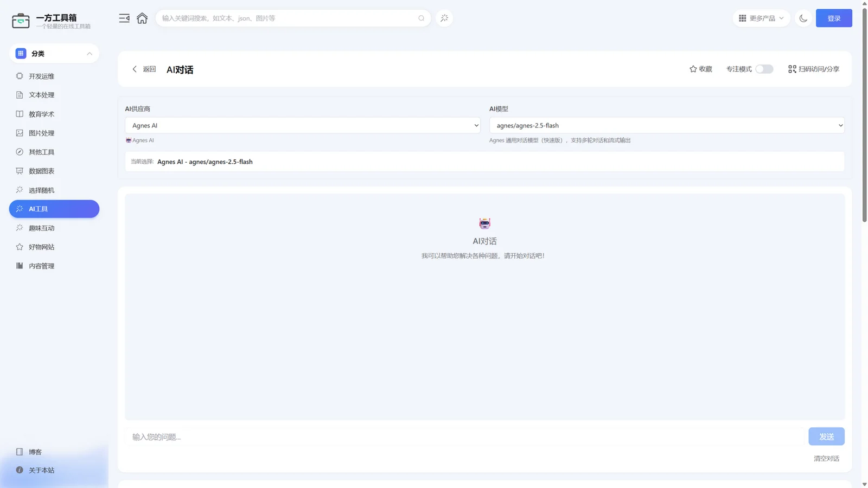Click the 返回 link
The height and width of the screenshot is (488, 868).
click(x=149, y=69)
